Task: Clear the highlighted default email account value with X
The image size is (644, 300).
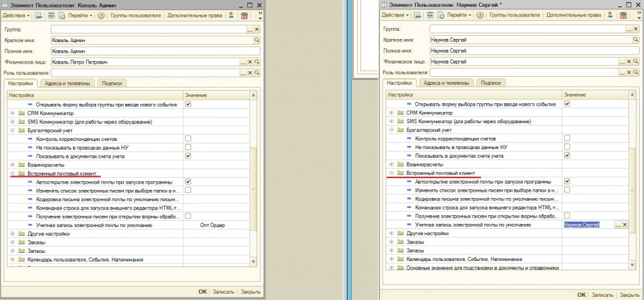Action: tap(625, 225)
